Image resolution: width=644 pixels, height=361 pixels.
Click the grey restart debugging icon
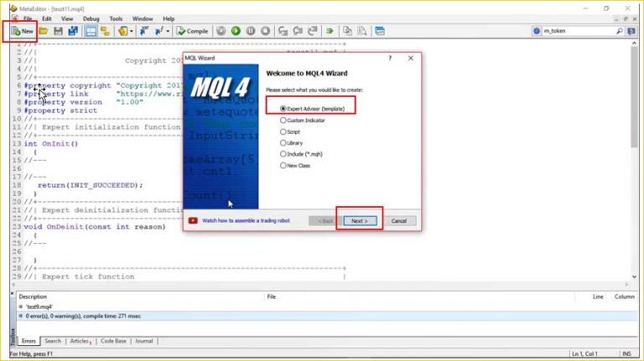tap(221, 31)
